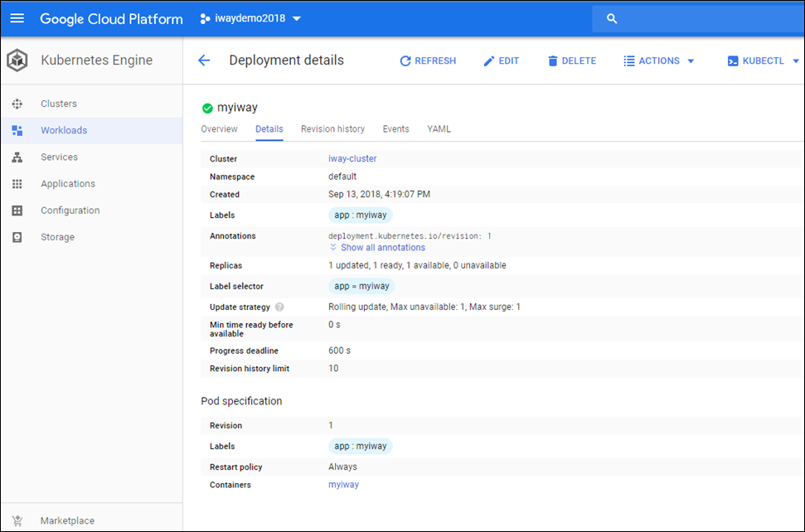Open Applications in the sidebar
805x532 pixels.
tap(68, 184)
